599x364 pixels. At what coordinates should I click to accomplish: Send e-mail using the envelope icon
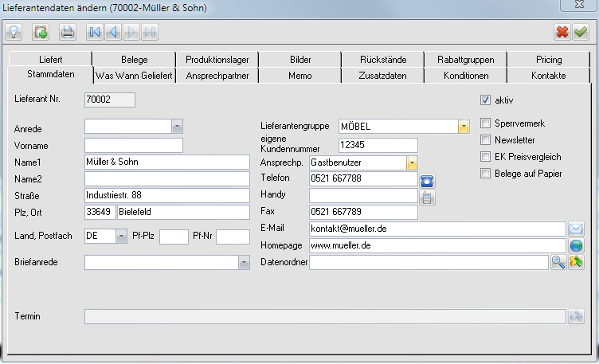[x=576, y=229]
